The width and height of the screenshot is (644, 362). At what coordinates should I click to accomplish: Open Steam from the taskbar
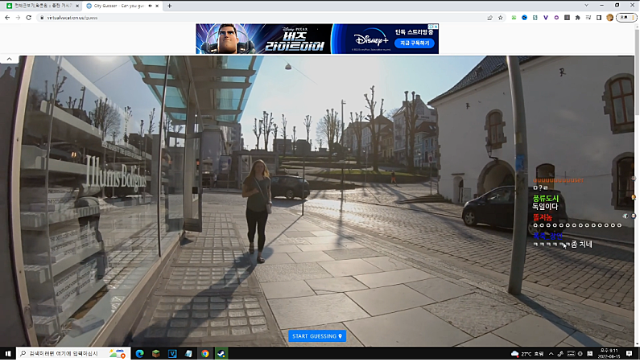[220, 353]
